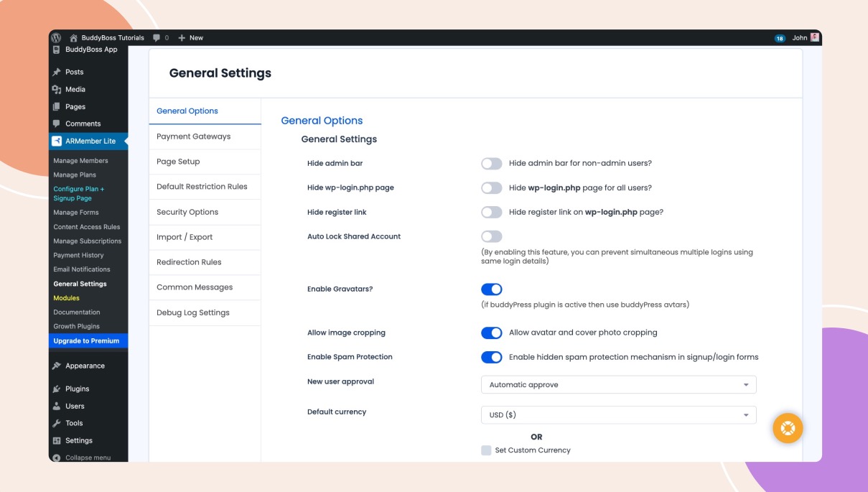Click the Pages icon in sidebar
The width and height of the screenshot is (868, 492).
[57, 106]
